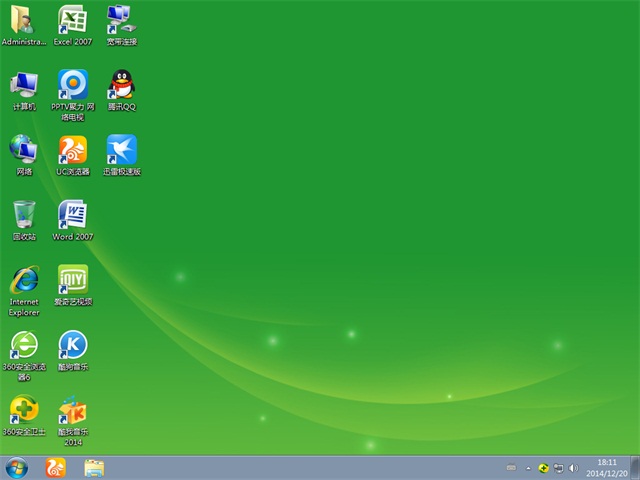Open the 360 Safe Browser 6 icon
The image size is (640, 480).
coord(24,345)
